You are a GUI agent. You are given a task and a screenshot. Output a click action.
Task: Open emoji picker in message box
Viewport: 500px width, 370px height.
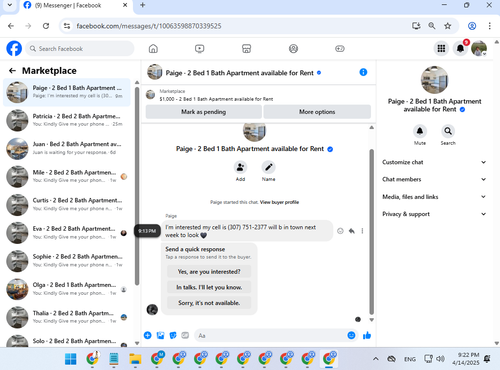[x=351, y=335]
